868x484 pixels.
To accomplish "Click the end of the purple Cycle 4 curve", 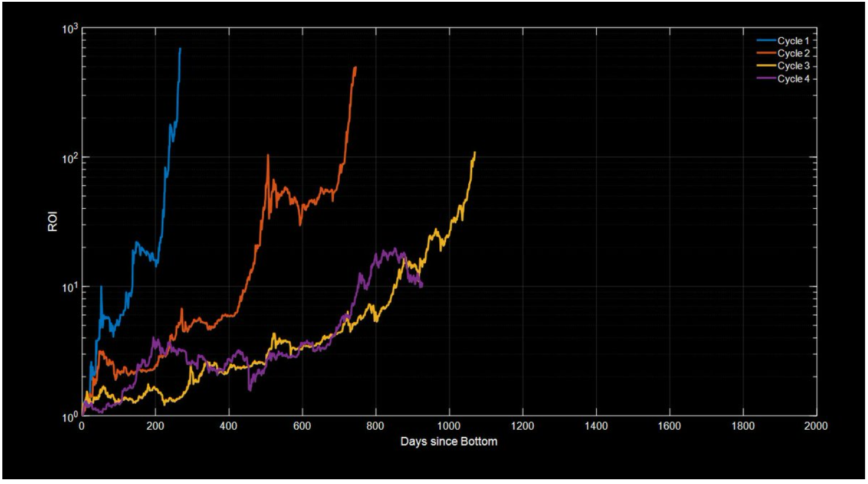I will tap(422, 286).
